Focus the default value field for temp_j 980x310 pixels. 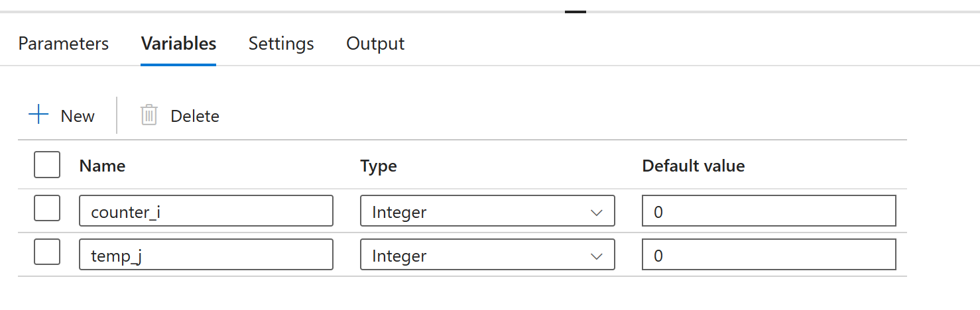tap(769, 255)
